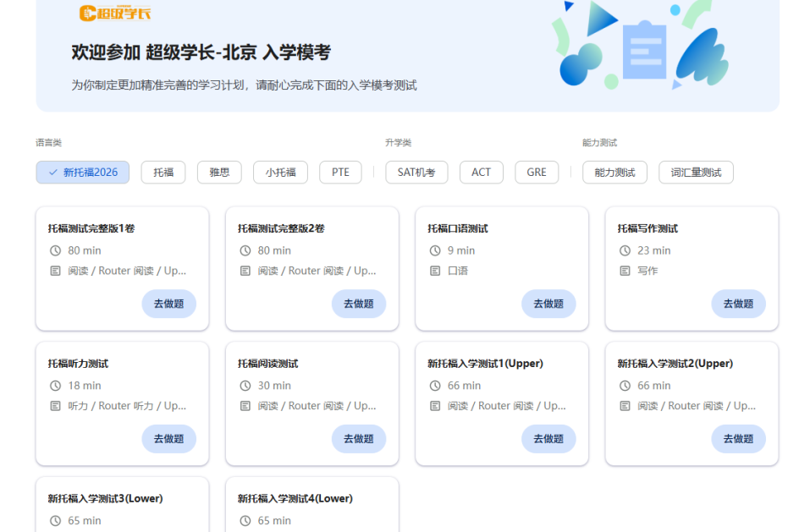Open the 新托福入学测试4(Lower) card title

[x=295, y=498]
